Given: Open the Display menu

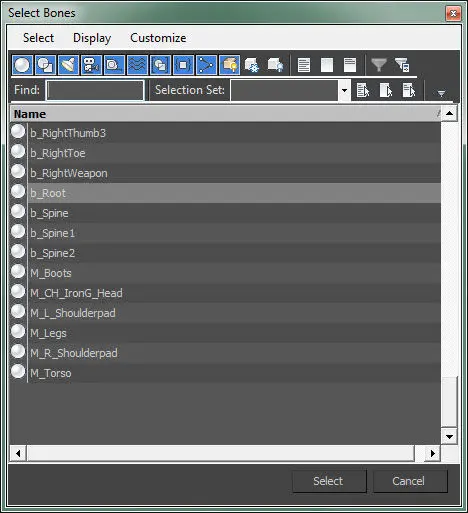Looking at the screenshot, I should click(x=92, y=38).
